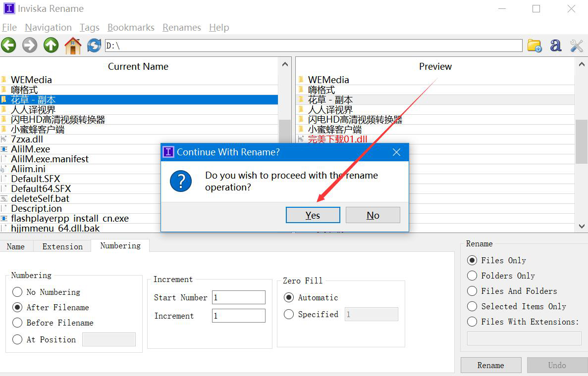
Task: Go up one directory level
Action: [51, 46]
